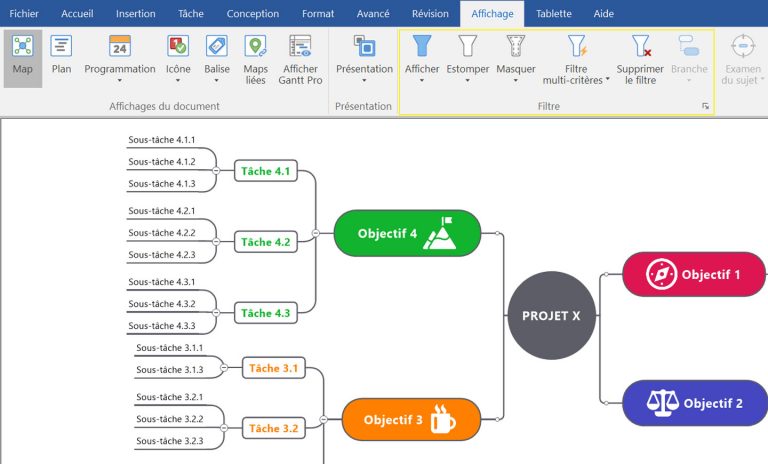
Task: Open the Présentation dropdown menu
Action: tap(364, 62)
